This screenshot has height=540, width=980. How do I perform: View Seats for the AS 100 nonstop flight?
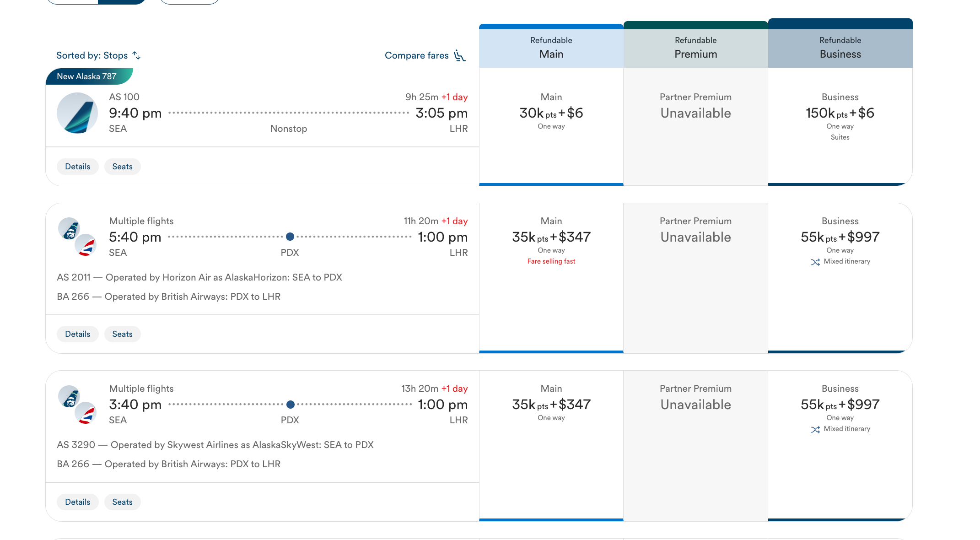click(x=123, y=167)
